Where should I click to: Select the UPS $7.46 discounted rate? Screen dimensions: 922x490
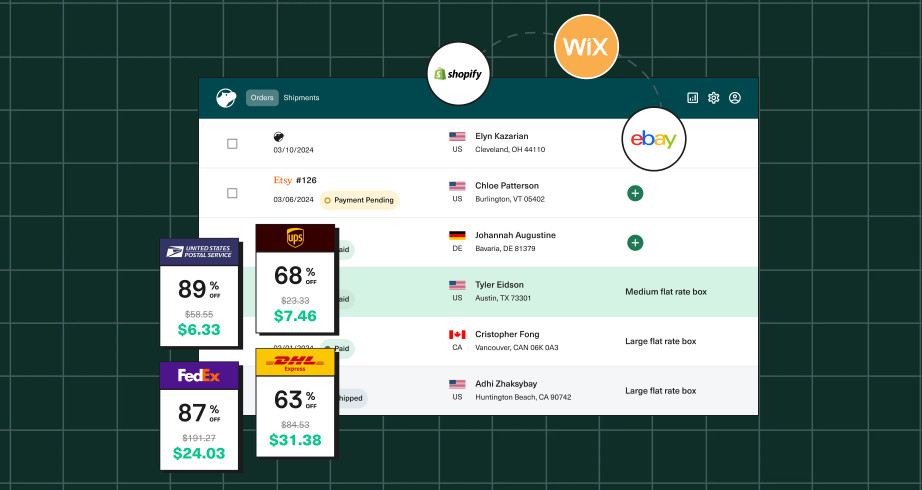[295, 316]
